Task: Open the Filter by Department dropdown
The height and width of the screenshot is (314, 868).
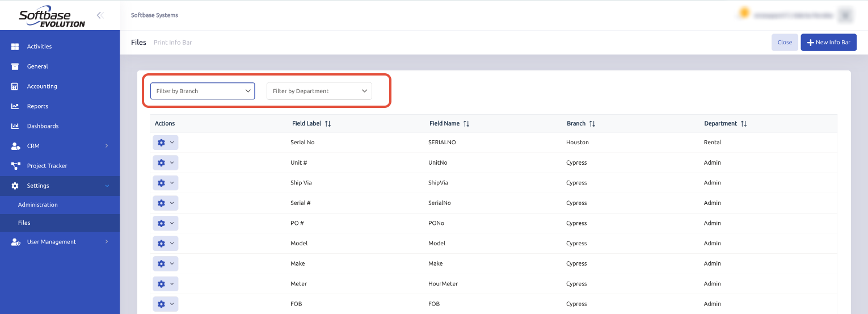Action: coord(319,91)
